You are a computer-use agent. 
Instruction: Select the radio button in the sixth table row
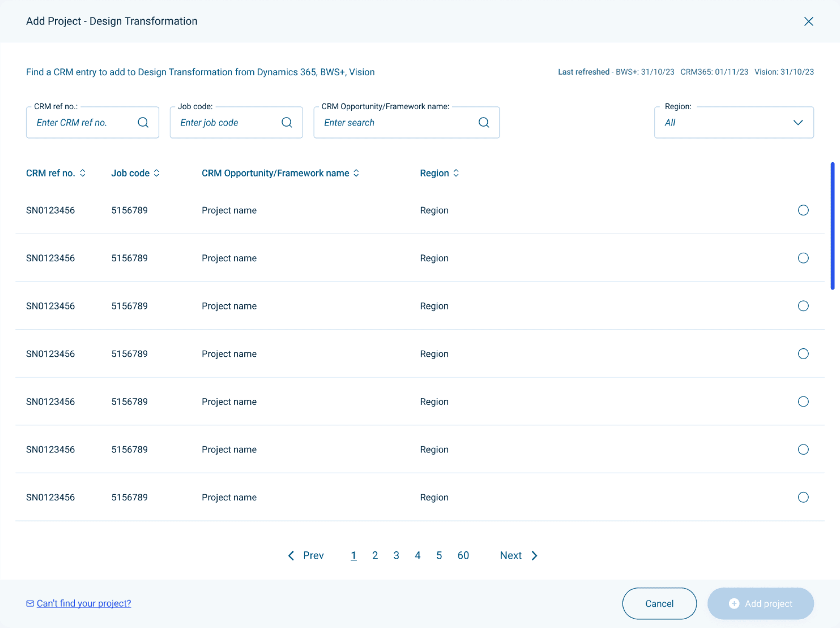coord(803,449)
